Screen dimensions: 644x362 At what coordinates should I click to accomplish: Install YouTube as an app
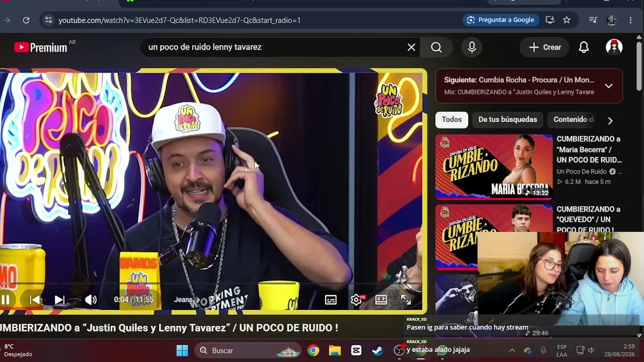[x=550, y=20]
